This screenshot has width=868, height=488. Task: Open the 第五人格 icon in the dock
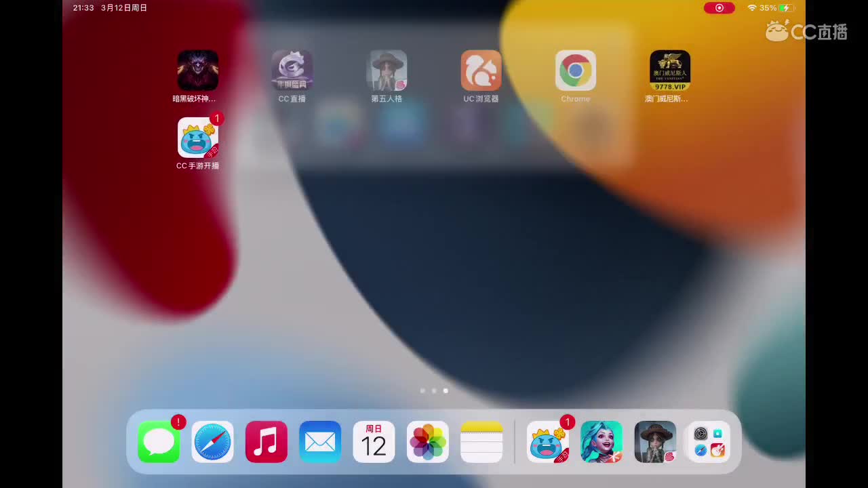coord(655,442)
